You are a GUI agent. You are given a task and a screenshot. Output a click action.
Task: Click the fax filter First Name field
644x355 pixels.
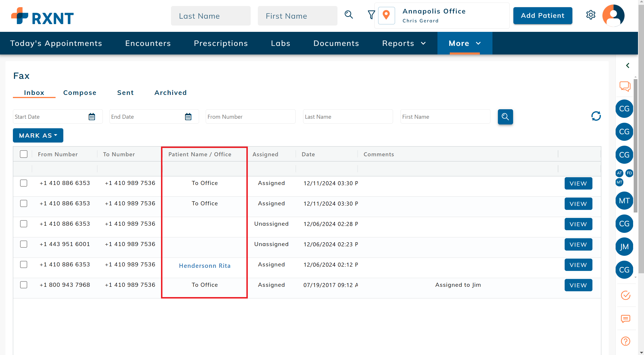(x=445, y=117)
